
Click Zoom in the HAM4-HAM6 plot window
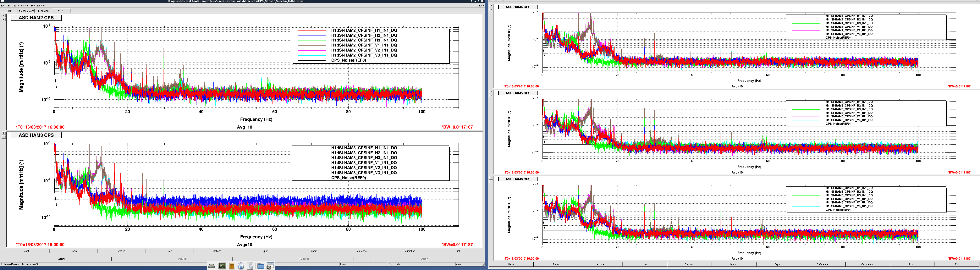556,264
